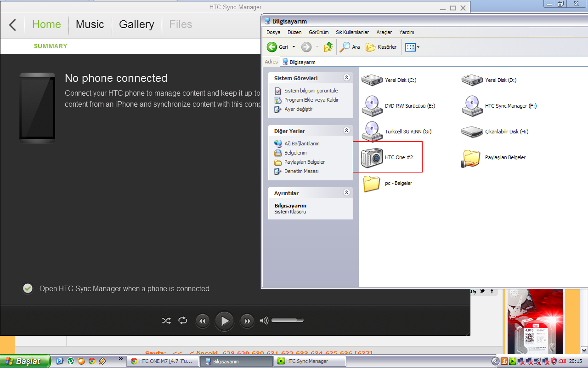The width and height of the screenshot is (588, 368).
Task: Click the 'Ayar değiştir' link
Action: tap(298, 109)
